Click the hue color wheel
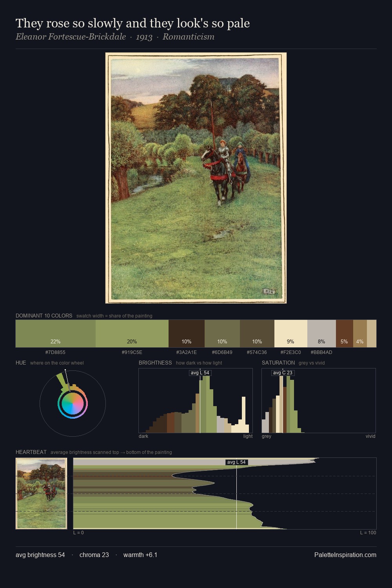The image size is (392, 588). (x=73, y=403)
